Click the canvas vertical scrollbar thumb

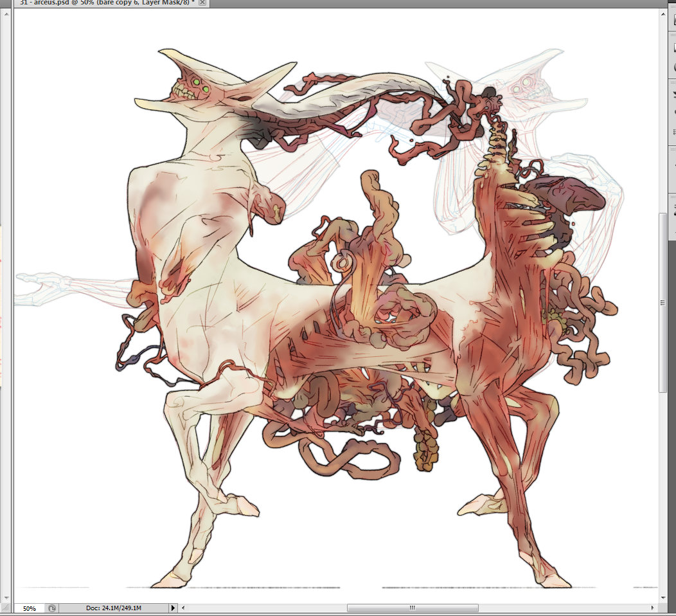(x=663, y=303)
